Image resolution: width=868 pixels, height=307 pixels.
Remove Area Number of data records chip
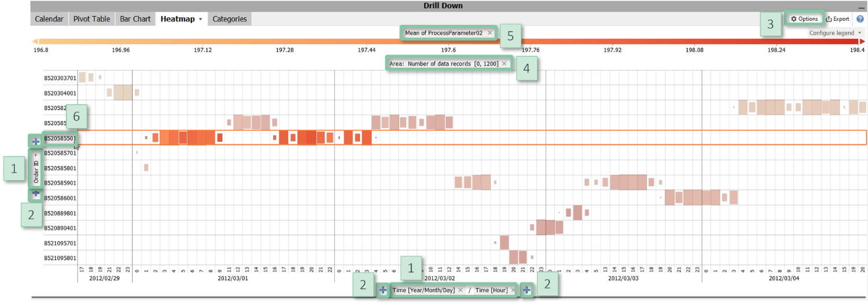coord(504,64)
